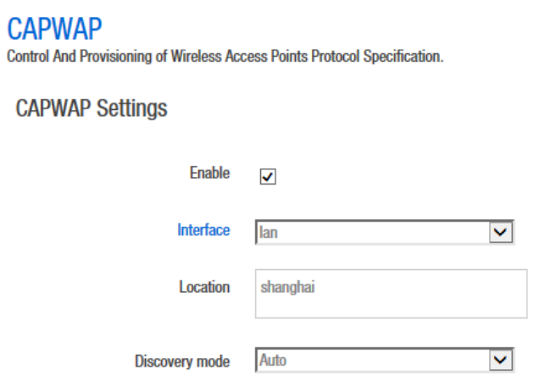Click into the Location text field
This screenshot has height=392, width=539.
click(391, 294)
